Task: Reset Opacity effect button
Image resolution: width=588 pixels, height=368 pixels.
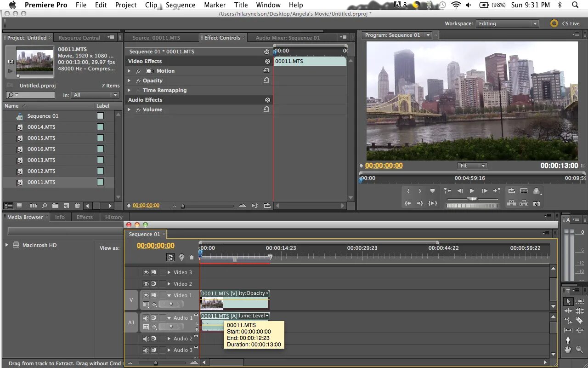Action: tap(266, 80)
